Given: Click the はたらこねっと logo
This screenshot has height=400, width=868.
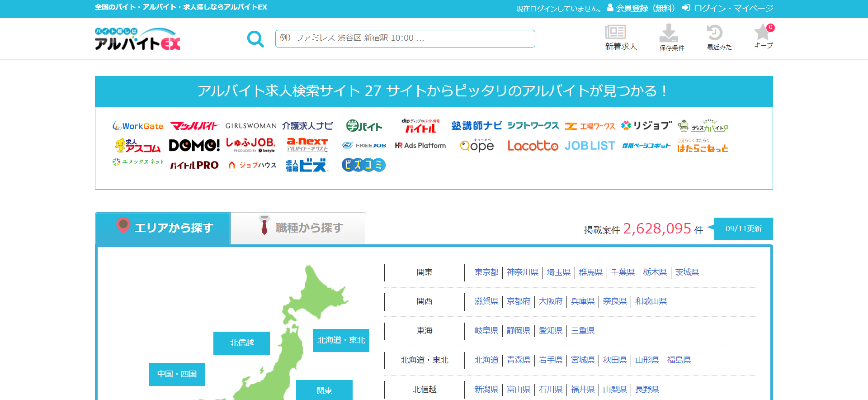Looking at the screenshot, I should point(703,146).
